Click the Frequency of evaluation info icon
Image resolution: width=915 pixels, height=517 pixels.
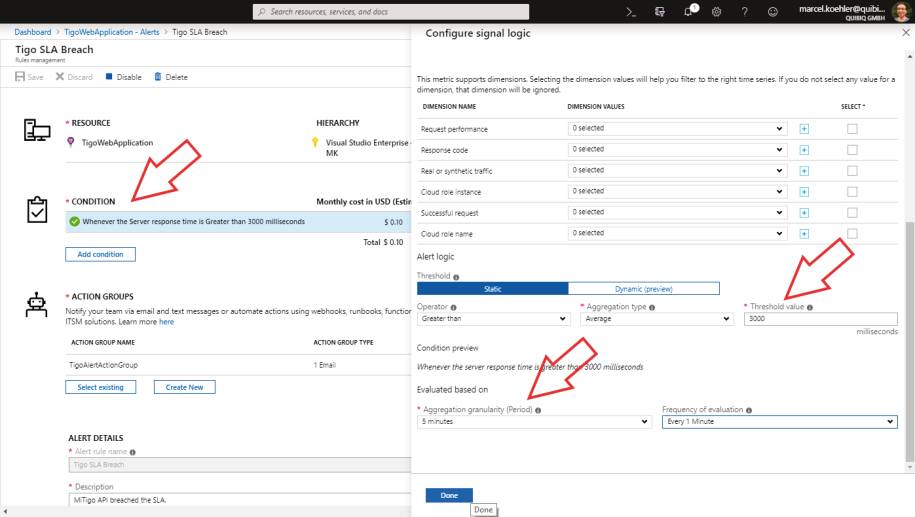coord(749,410)
